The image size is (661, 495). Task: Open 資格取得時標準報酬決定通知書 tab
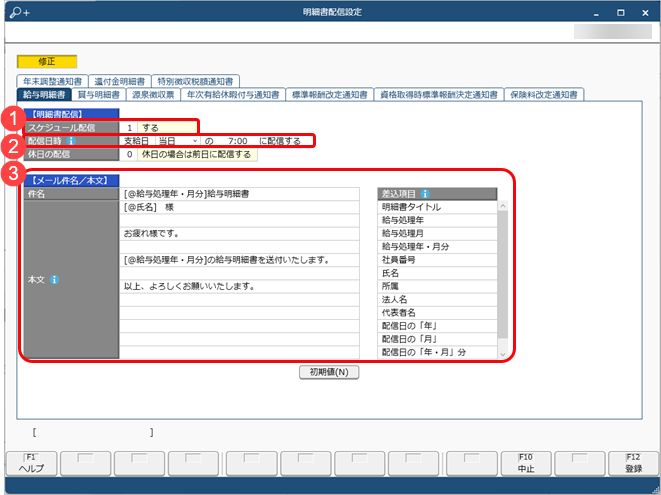[x=438, y=94]
